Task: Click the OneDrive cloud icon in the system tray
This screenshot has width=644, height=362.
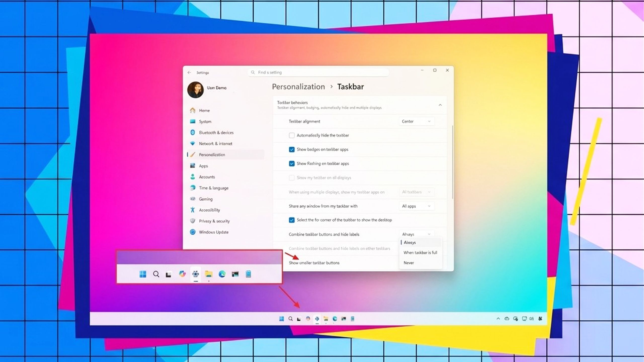Action: pos(506,318)
